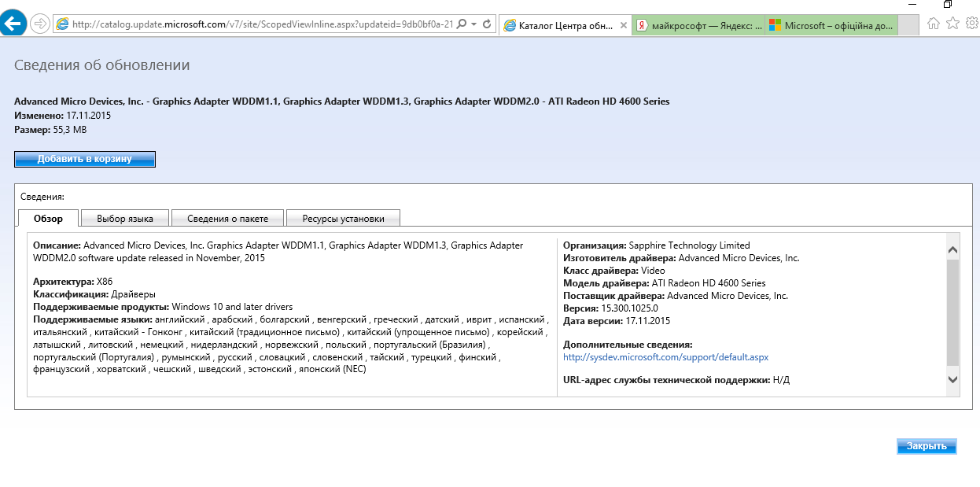Click the 'Размер: 55,3 MB' line

tap(50, 130)
